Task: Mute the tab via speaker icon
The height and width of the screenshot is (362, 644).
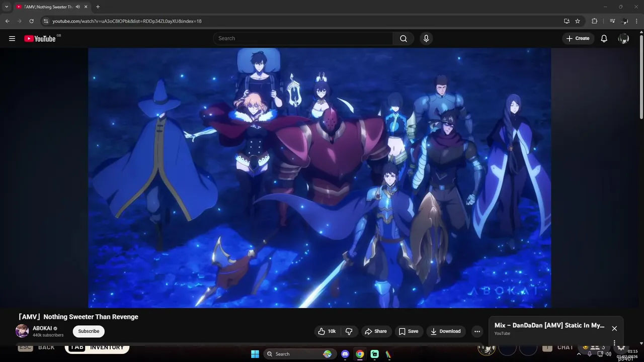Action: 77,7
